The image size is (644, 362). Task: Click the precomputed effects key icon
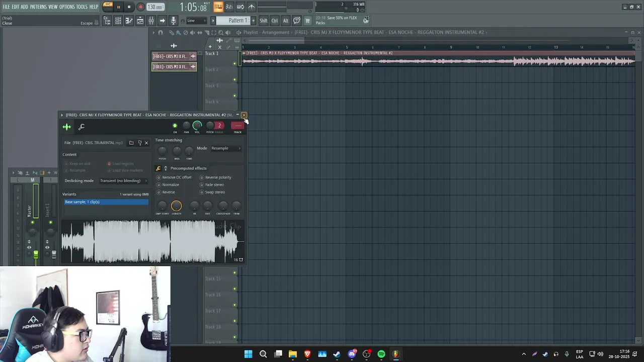(158, 168)
